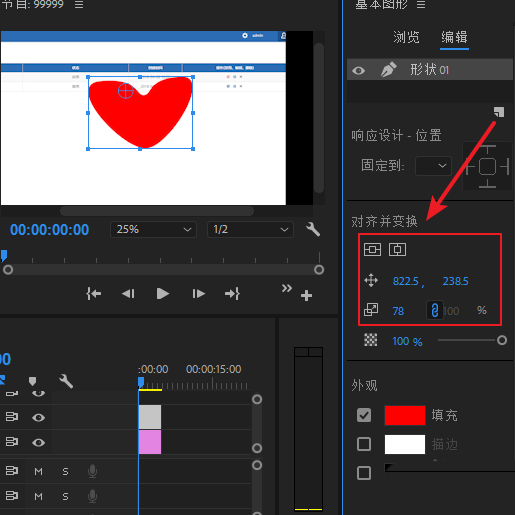Screen dimensions: 515x515
Task: Click the timeline playhead marker
Action: point(141,382)
